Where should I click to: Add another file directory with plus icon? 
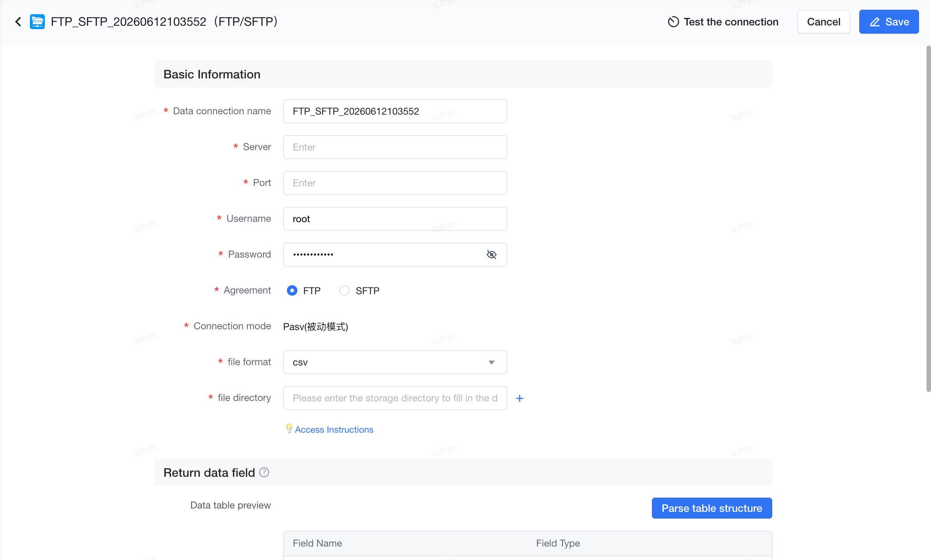[520, 398]
